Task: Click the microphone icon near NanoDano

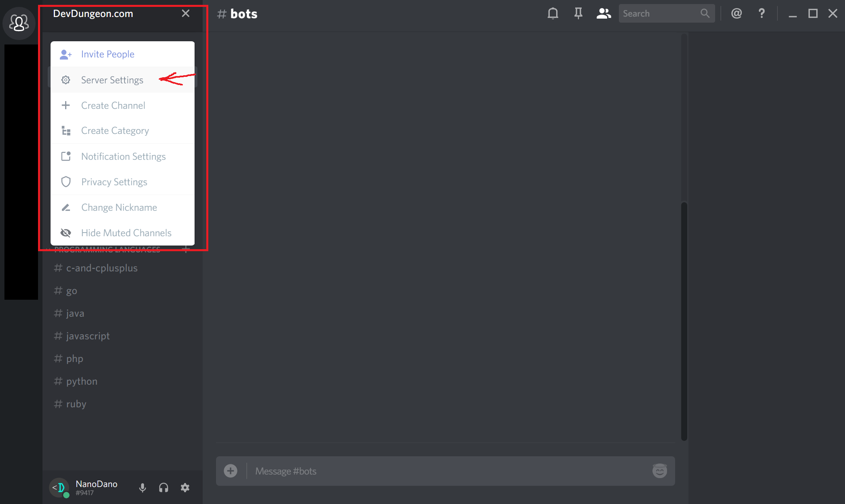Action: [142, 487]
